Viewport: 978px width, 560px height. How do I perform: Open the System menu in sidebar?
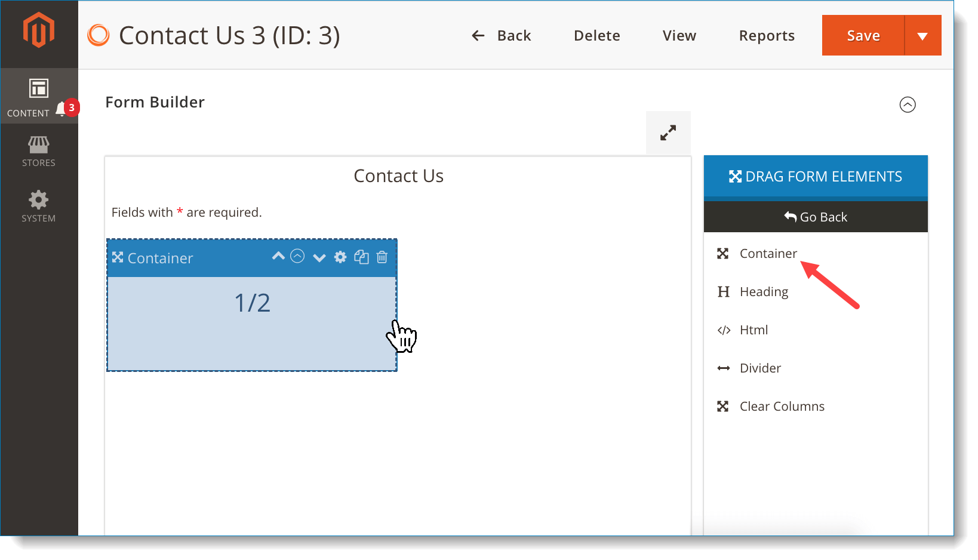pyautogui.click(x=39, y=207)
